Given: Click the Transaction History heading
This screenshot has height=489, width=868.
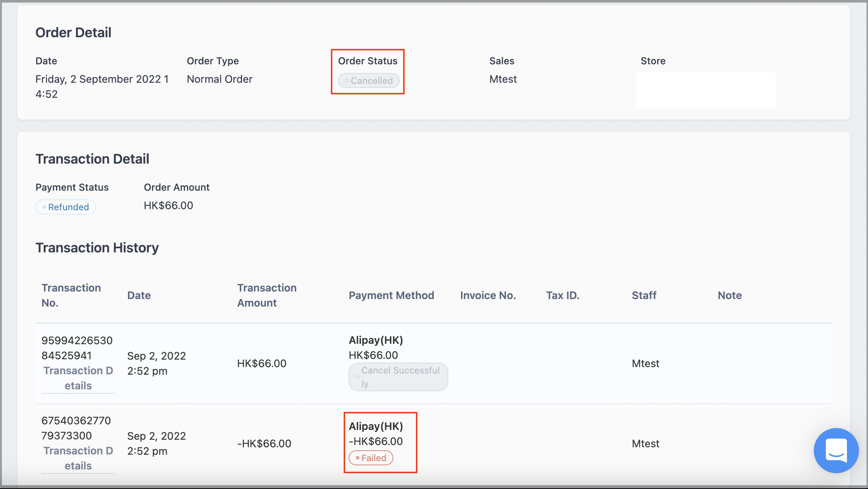Looking at the screenshot, I should [x=97, y=248].
